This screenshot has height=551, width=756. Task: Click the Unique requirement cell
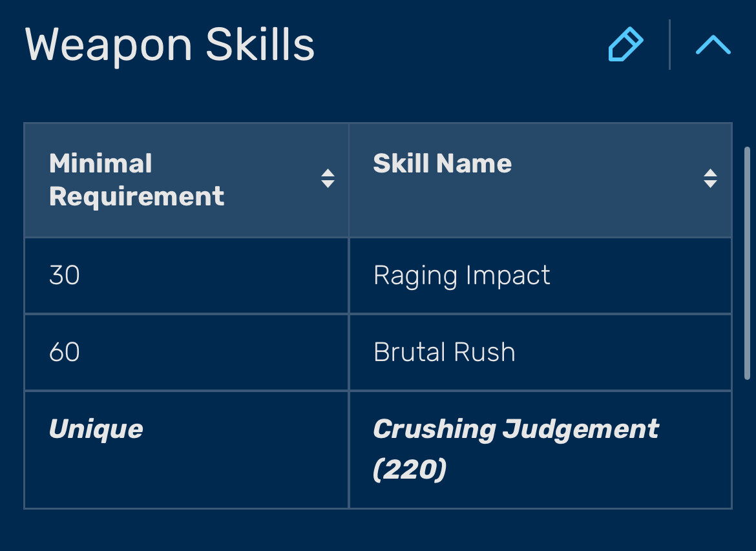pyautogui.click(x=186, y=450)
